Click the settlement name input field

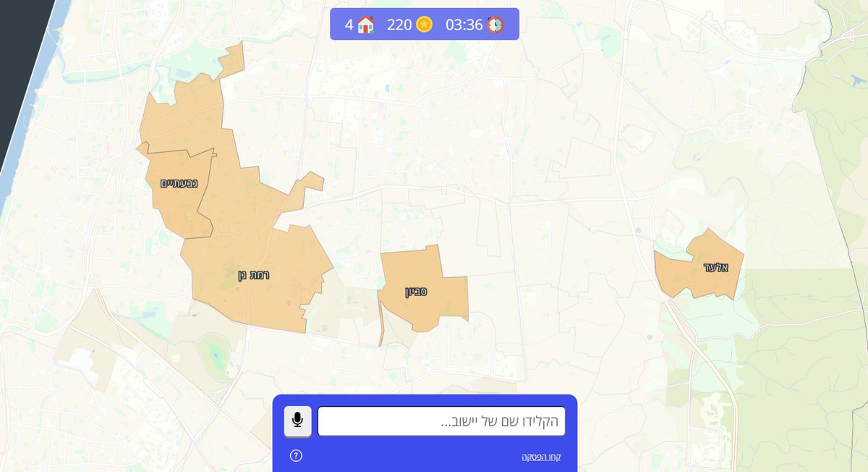[x=441, y=421]
